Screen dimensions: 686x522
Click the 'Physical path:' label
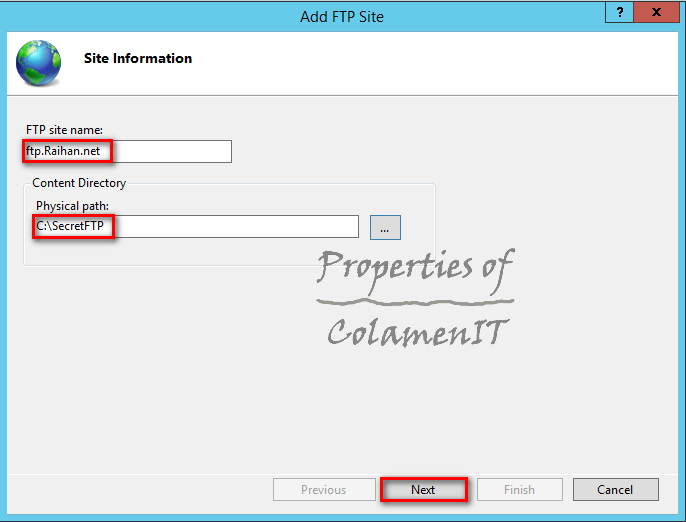tap(70, 205)
